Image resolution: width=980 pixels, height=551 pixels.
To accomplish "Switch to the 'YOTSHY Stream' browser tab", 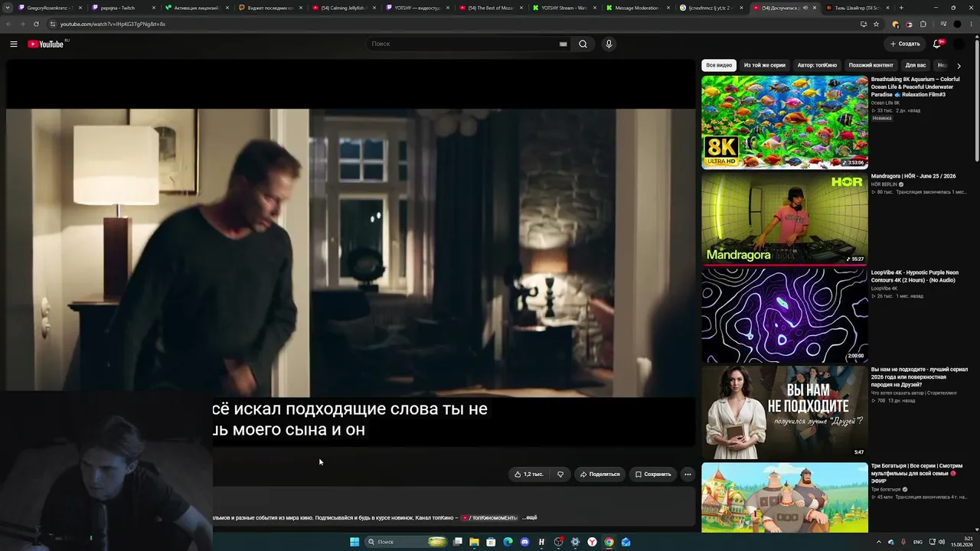I will (564, 8).
